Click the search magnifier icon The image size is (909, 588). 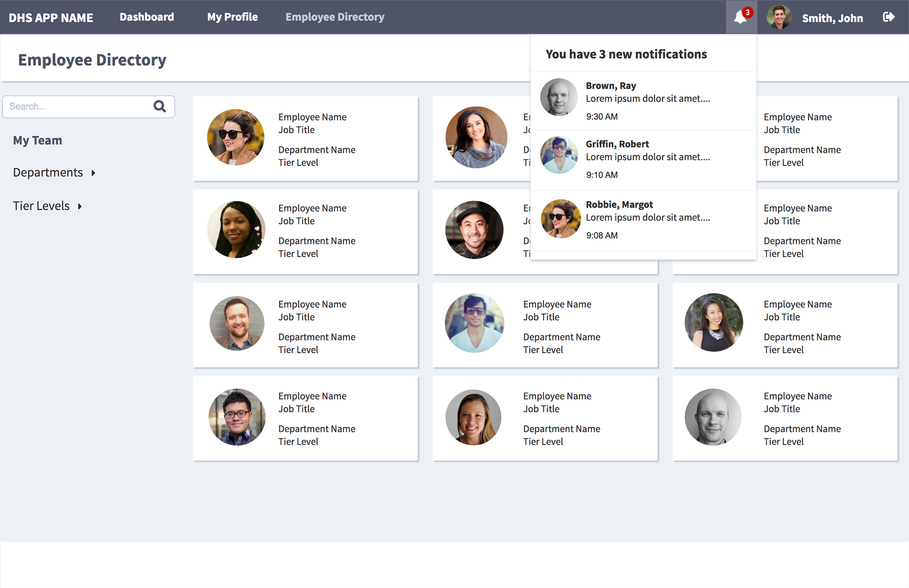coord(160,107)
